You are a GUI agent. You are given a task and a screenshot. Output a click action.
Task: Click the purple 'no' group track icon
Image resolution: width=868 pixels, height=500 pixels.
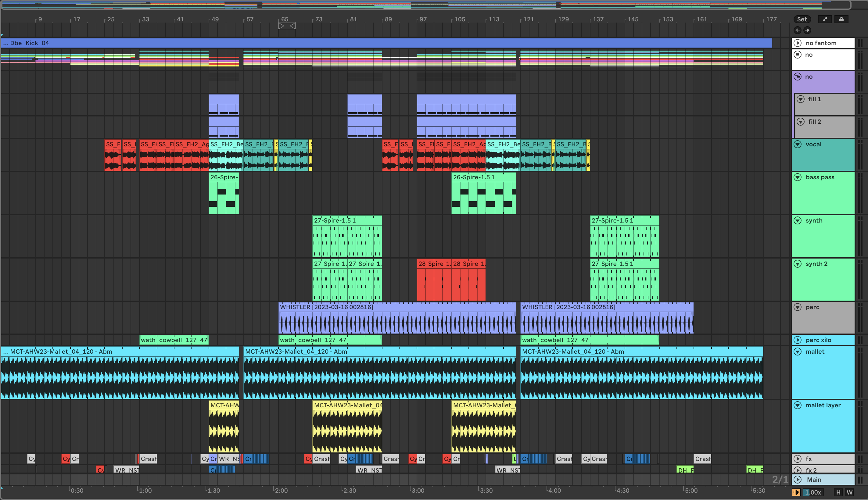(798, 77)
